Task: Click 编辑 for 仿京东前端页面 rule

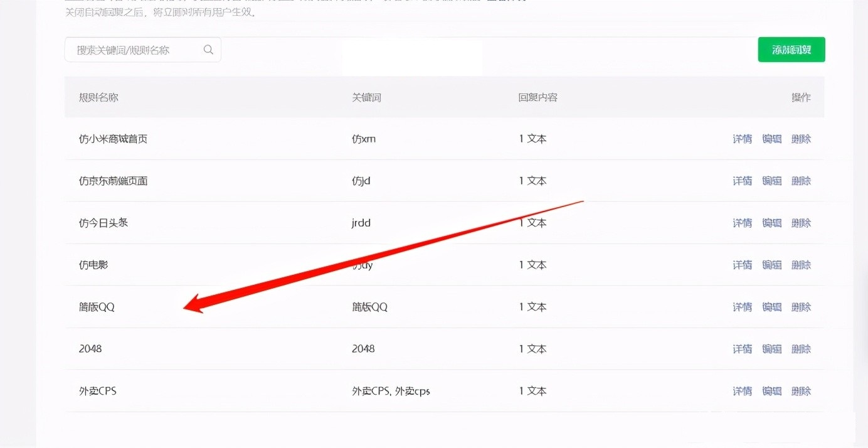Action: [x=772, y=181]
